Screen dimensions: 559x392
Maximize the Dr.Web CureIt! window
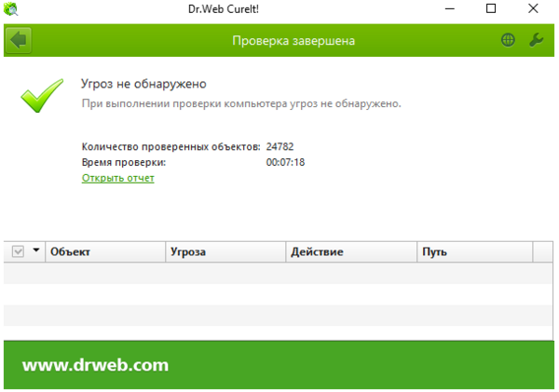tap(491, 8)
